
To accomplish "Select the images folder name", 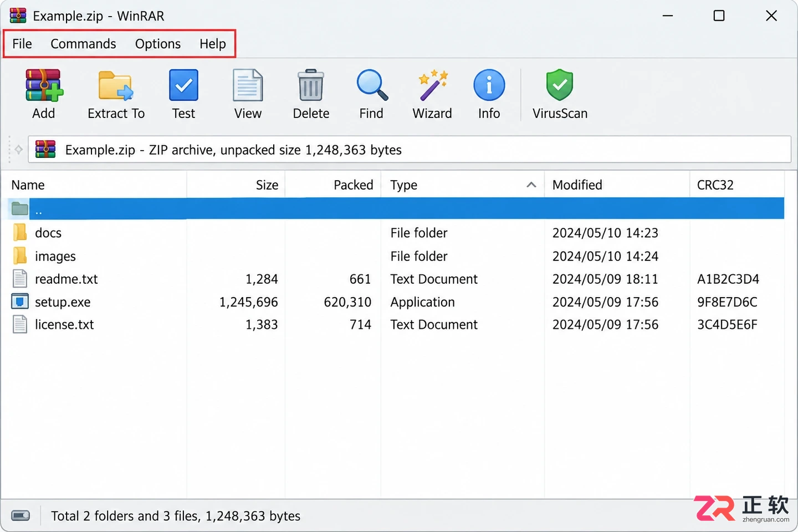I will (x=55, y=256).
